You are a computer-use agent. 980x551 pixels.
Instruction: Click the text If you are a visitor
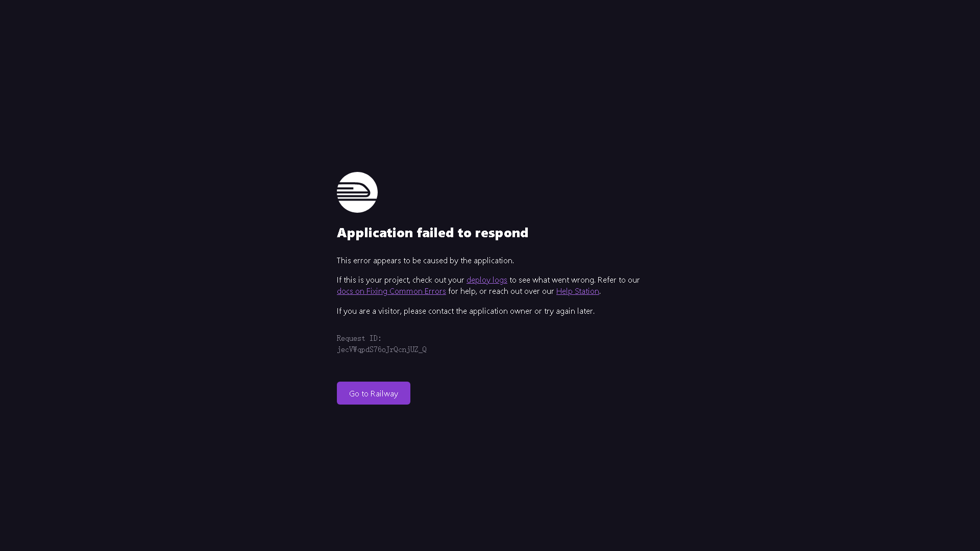point(369,311)
